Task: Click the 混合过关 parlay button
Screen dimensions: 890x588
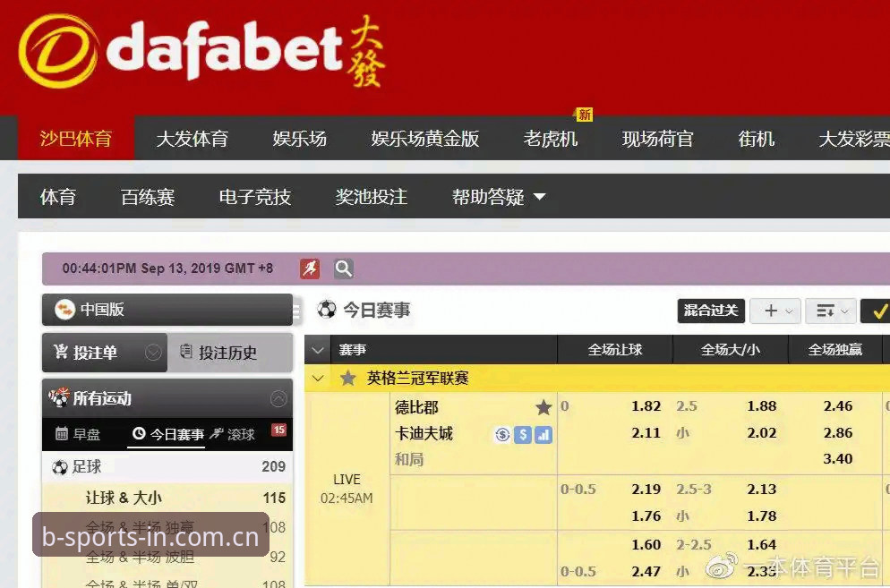Action: coord(711,311)
